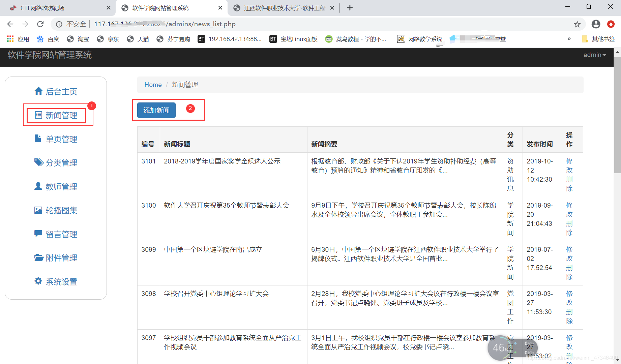Open the 百度 bookmark
Viewport: 621px width, 364px height.
(48, 39)
